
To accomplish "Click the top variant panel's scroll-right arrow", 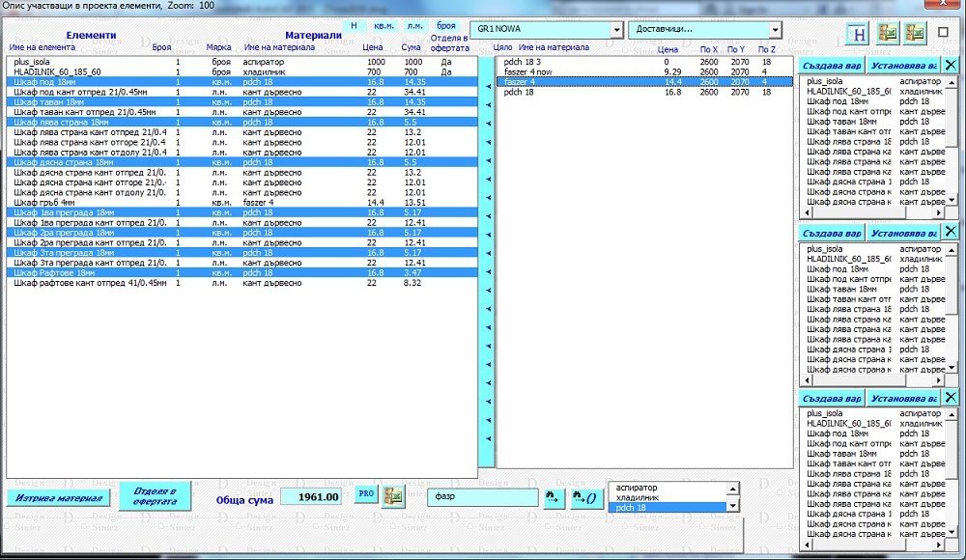I will (939, 212).
